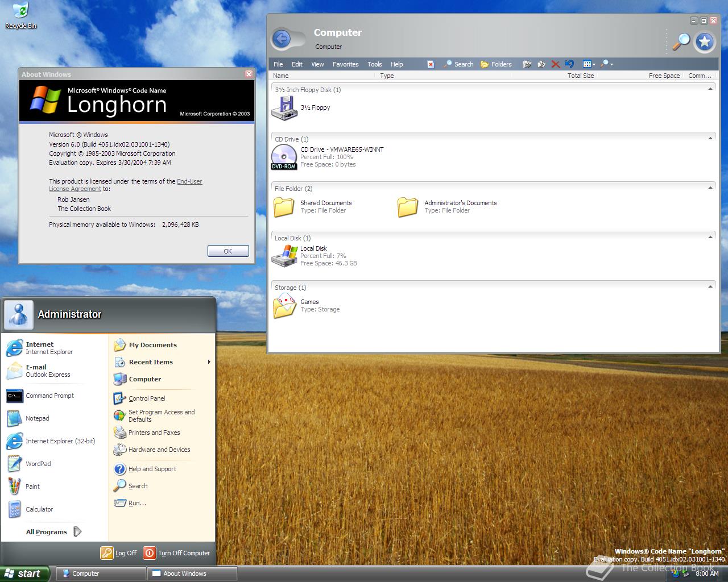Collapse the Storage group
728x582 pixels.
tap(710, 287)
